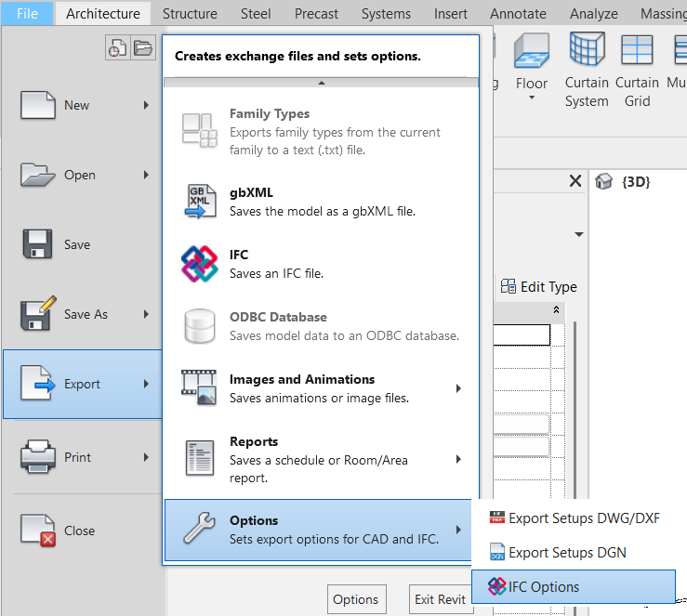Click the Options wrench icon
Viewport: 687px width, 616px height.
coord(199,528)
